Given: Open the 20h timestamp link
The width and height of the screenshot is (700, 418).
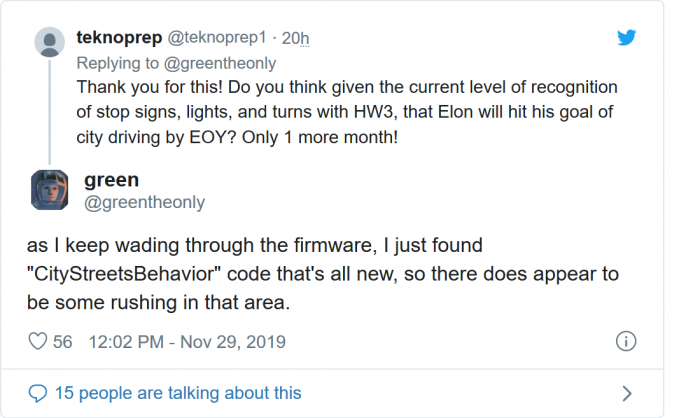Looking at the screenshot, I should (x=295, y=38).
